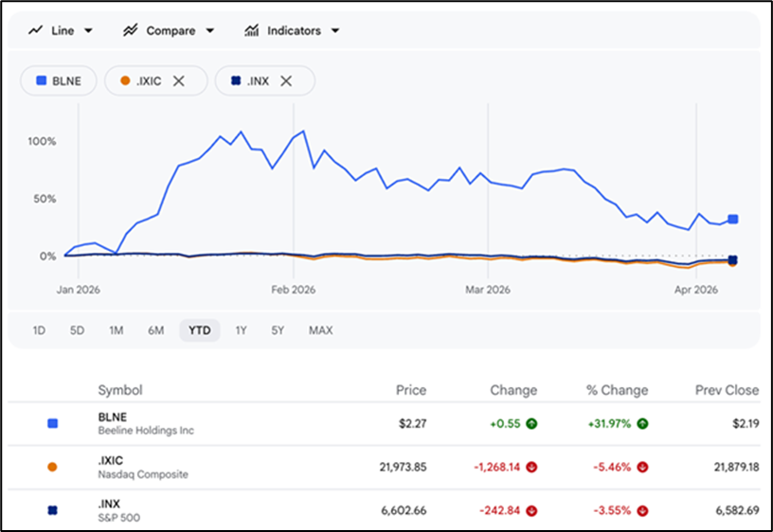Select the MAX time range
Image resolution: width=773 pixels, height=532 pixels.
click(x=320, y=330)
